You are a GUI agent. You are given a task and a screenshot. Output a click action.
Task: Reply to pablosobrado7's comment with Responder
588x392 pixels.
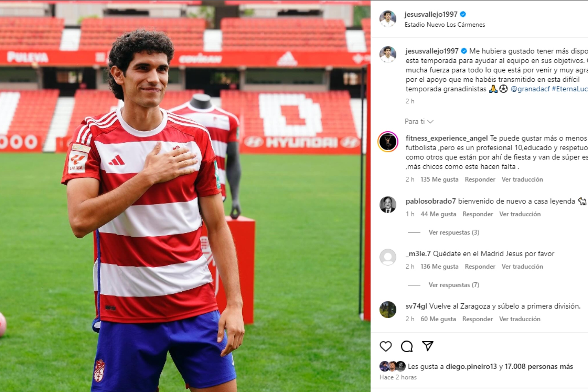coord(478,214)
